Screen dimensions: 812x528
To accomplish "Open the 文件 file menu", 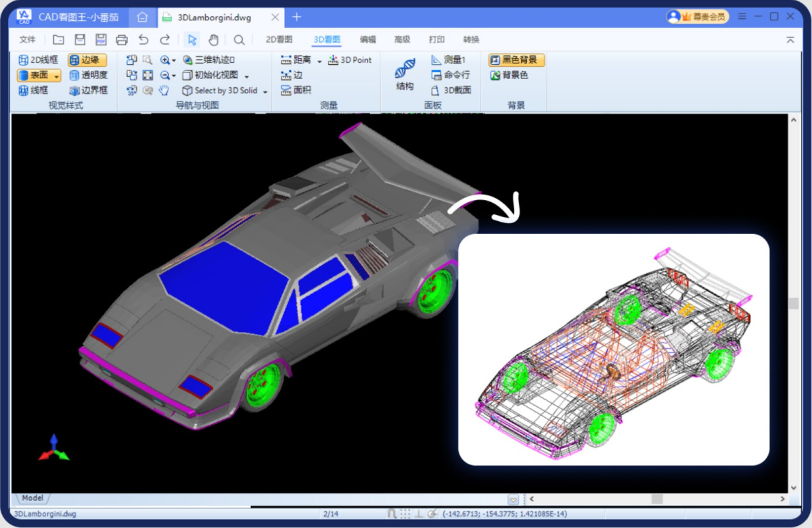I will coord(28,40).
